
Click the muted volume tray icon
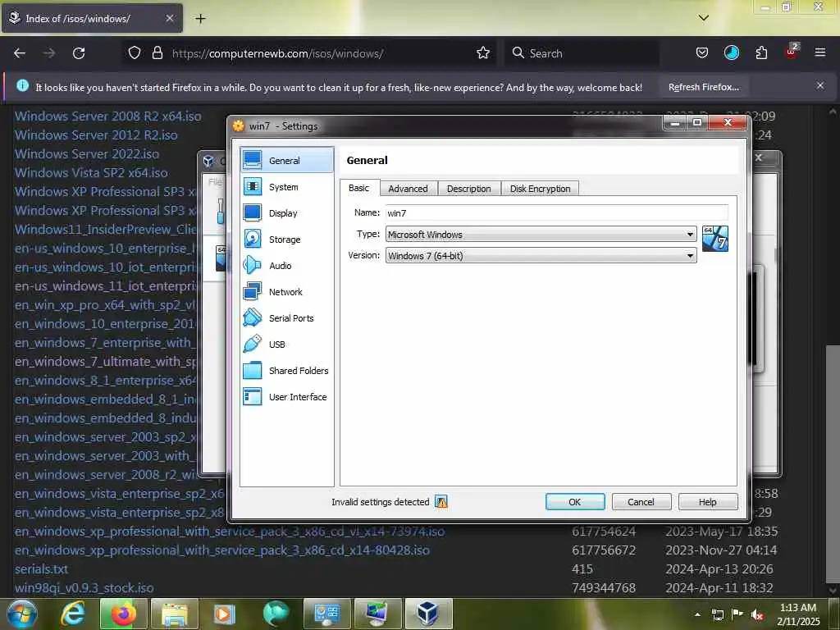[x=757, y=614]
